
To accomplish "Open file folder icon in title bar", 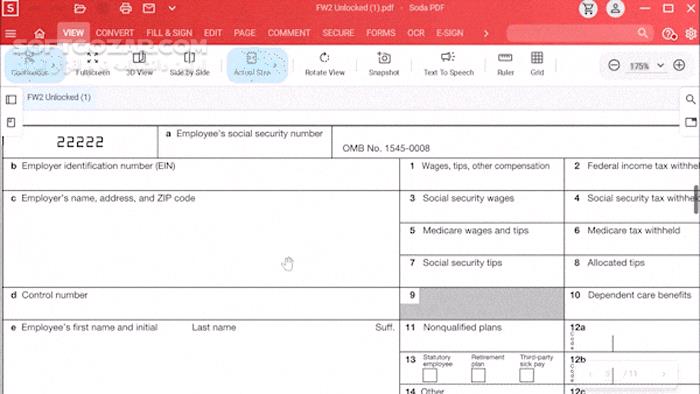I will tap(79, 8).
